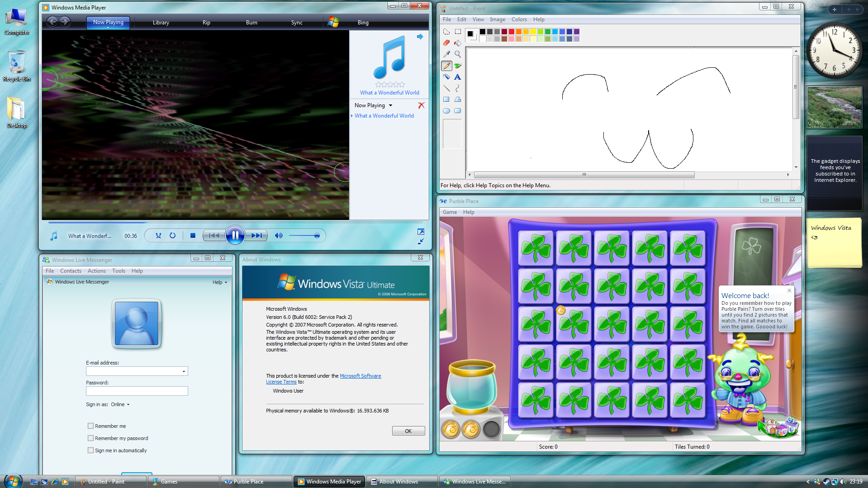Select the Free-Form Select tool in Paint
Image resolution: width=868 pixels, height=488 pixels.
pyautogui.click(x=446, y=32)
